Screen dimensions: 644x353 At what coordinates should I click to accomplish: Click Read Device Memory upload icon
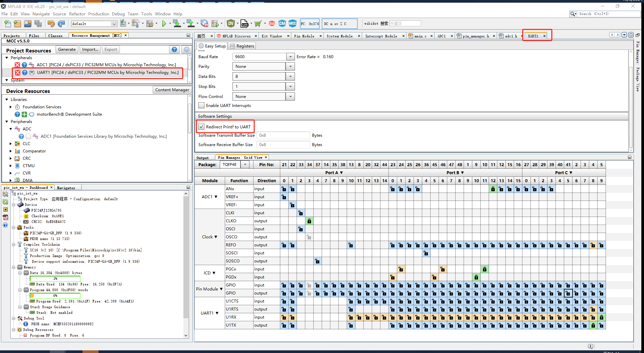click(190, 23)
